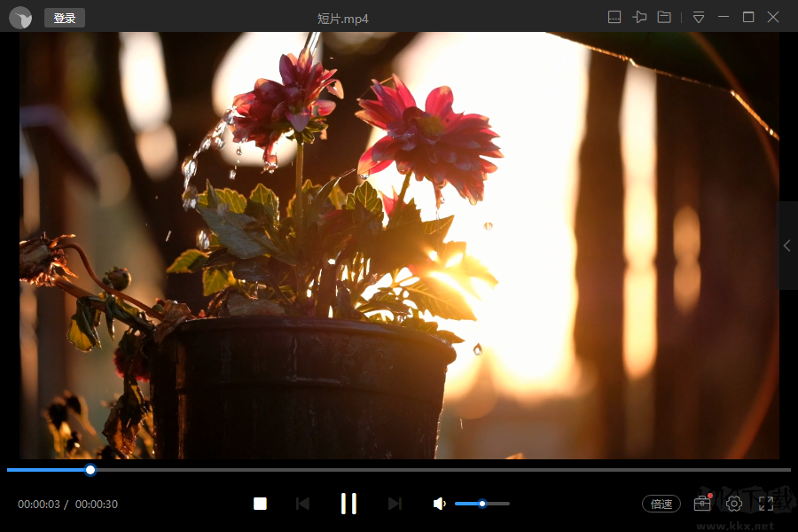Open the toolbox icon
The image size is (798, 532).
pos(702,503)
